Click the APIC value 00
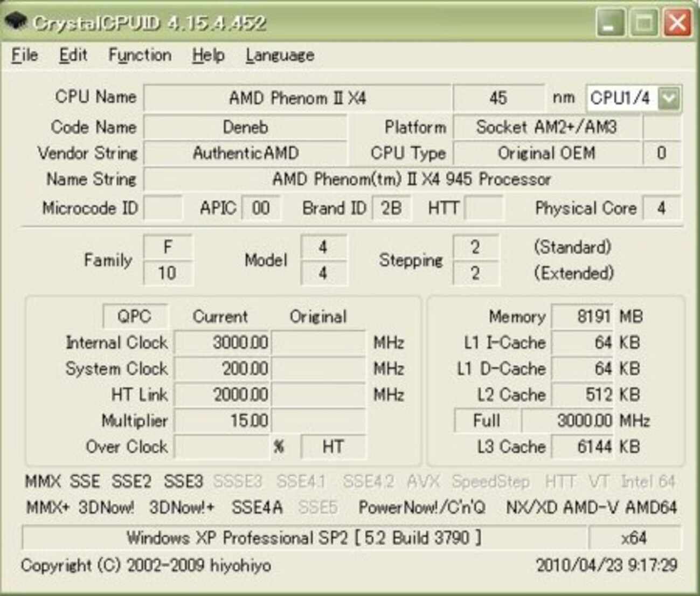This screenshot has height=596, width=700. coord(261,208)
